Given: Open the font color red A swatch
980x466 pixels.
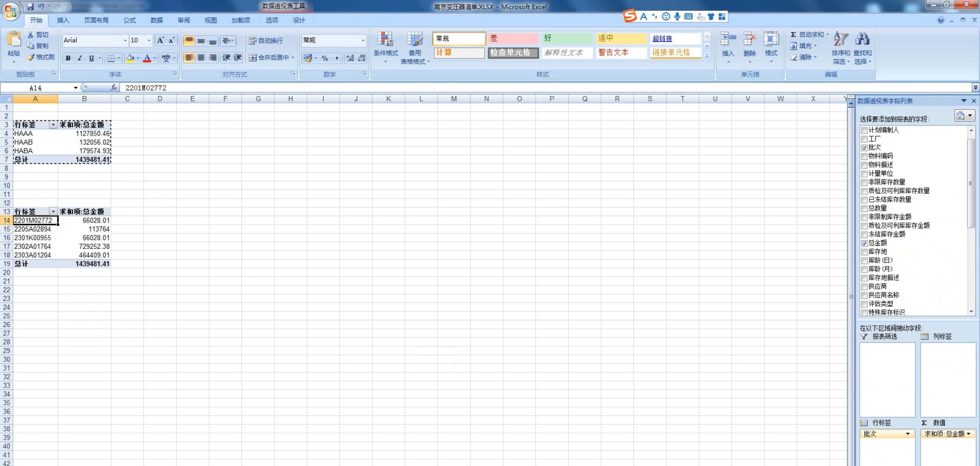Looking at the screenshot, I should coord(147,58).
